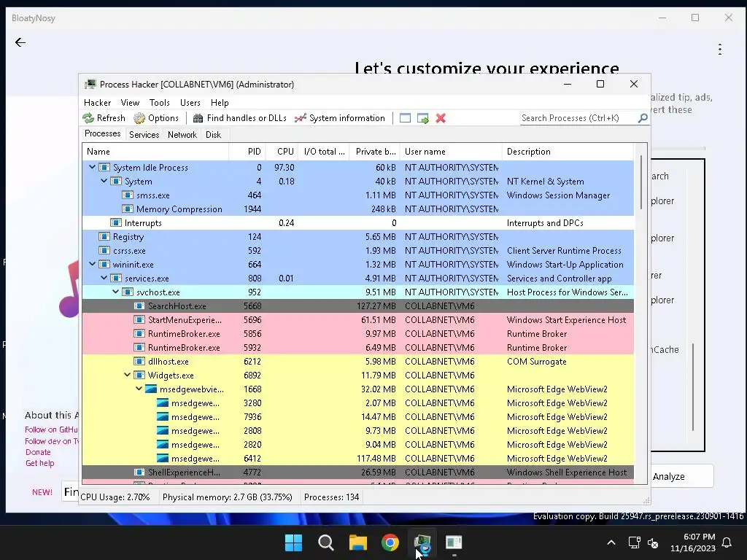The width and height of the screenshot is (747, 560).
Task: Click the msedgewebview icon for PID 1668
Action: coord(151,389)
